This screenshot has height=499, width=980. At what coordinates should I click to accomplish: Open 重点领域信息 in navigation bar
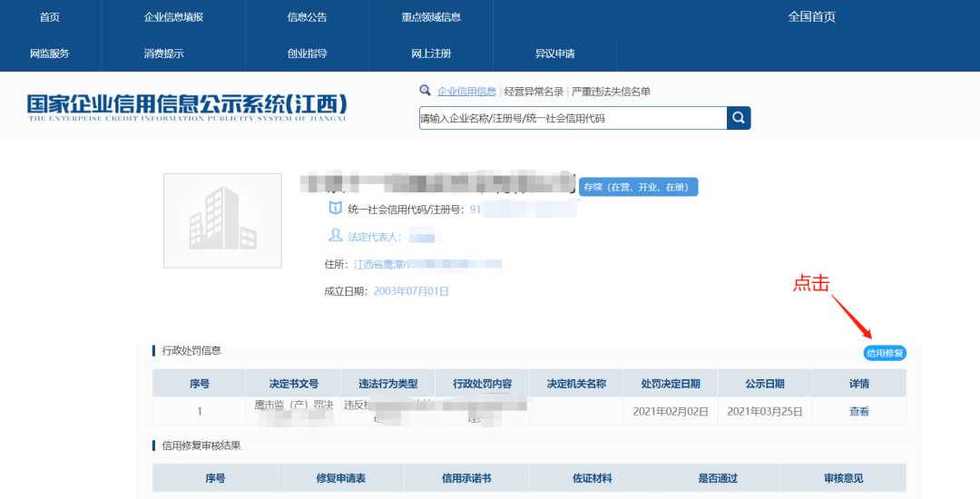coord(431,17)
